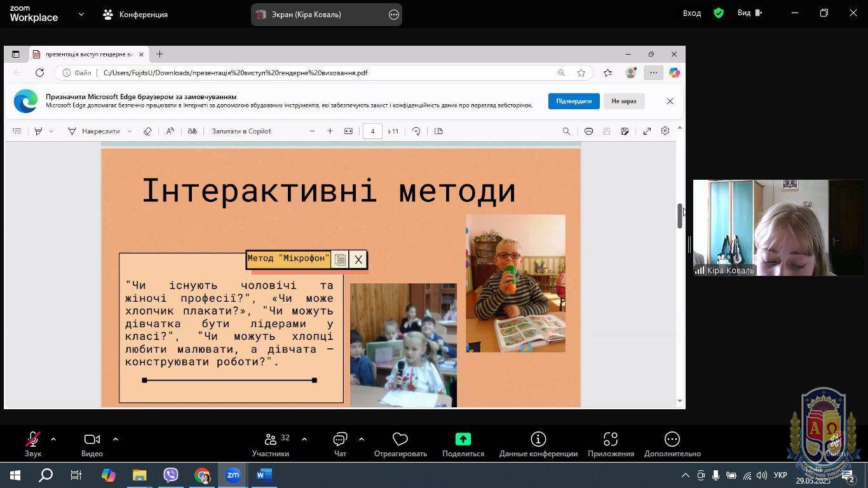
Task: Click the green Поделиться share screen button
Action: 463,444
